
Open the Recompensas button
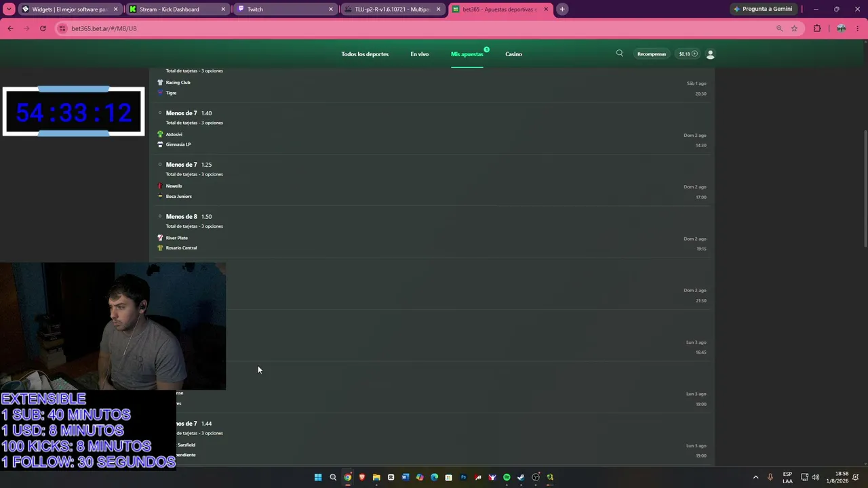point(652,54)
